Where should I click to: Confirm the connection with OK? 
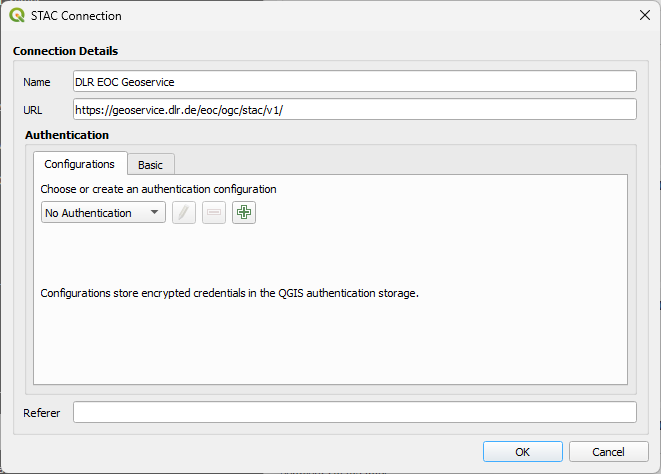click(523, 452)
